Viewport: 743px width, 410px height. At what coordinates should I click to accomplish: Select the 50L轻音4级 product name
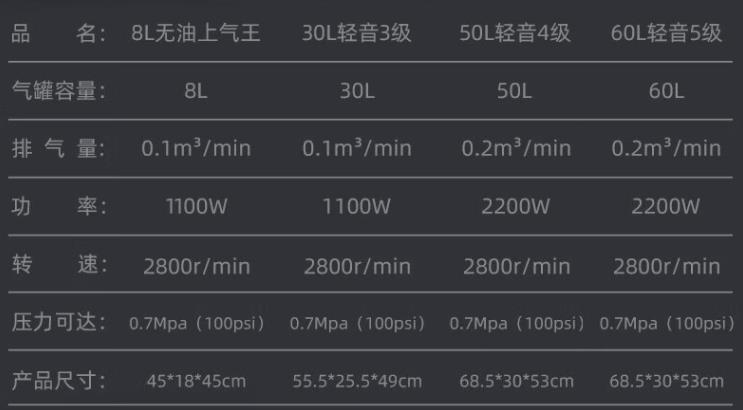pos(515,34)
